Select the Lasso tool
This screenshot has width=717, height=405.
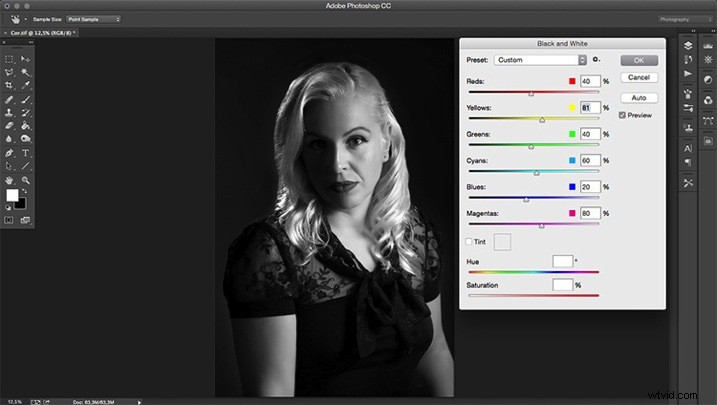coord(9,72)
